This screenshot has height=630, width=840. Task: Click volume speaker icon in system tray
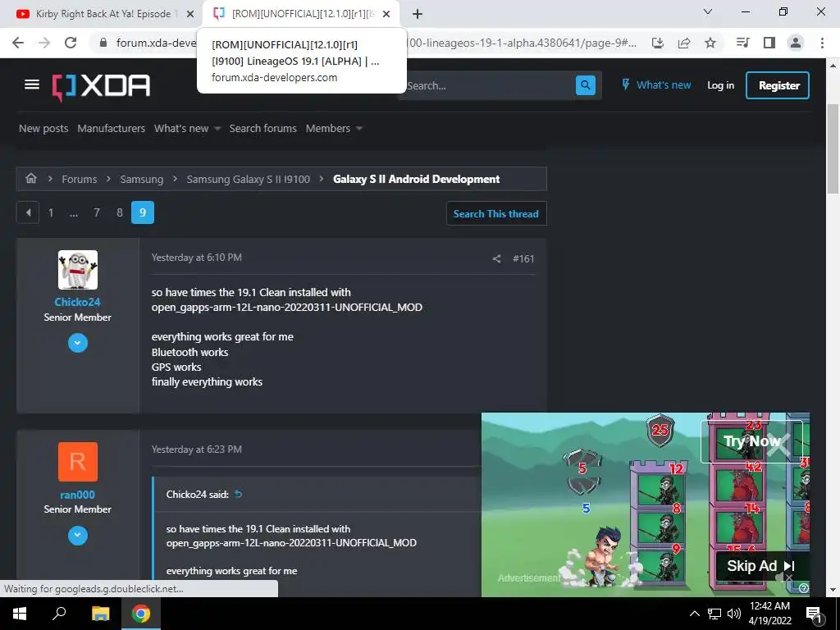[734, 614]
